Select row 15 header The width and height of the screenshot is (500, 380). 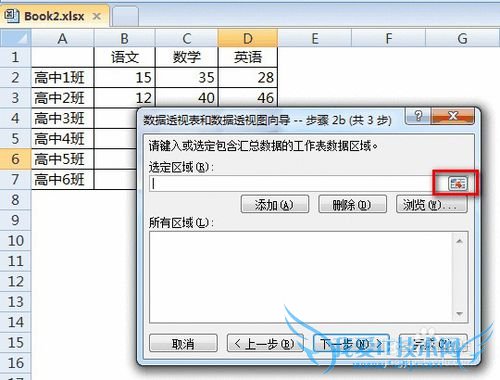[x=15, y=343]
